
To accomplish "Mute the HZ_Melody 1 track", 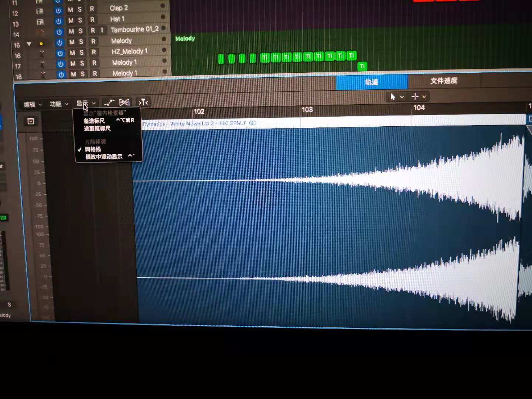I will (x=72, y=53).
